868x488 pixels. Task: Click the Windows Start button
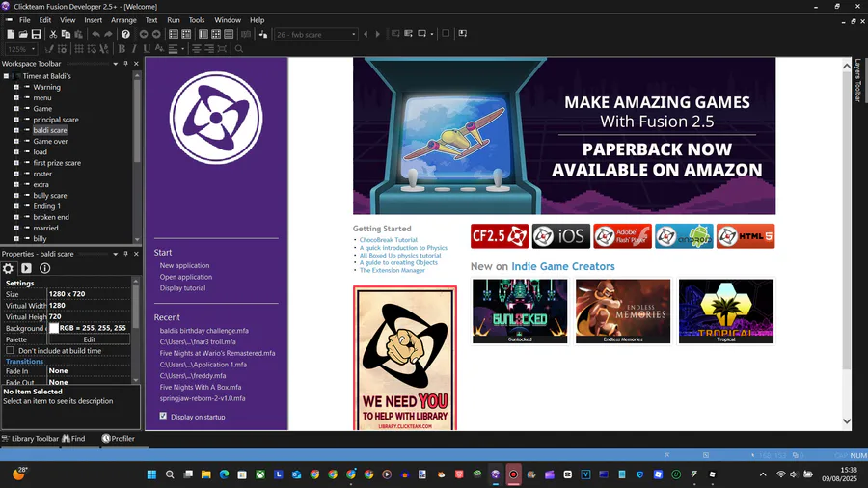tap(151, 474)
